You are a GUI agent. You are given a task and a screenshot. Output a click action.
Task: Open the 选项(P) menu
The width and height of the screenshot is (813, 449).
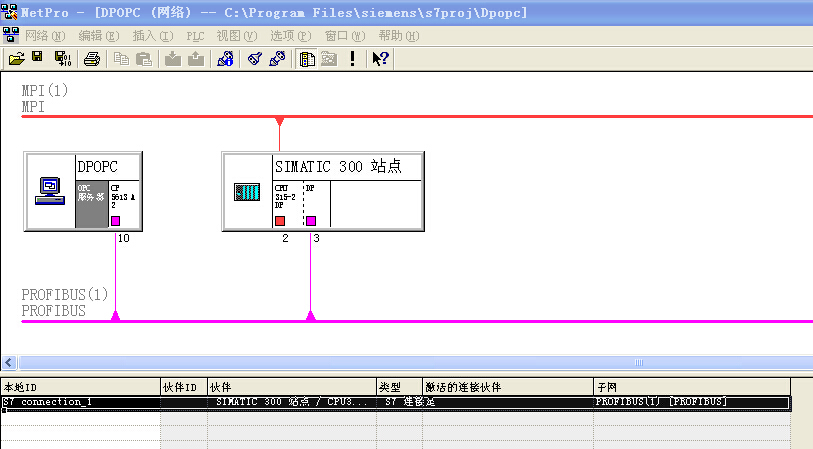pos(291,36)
